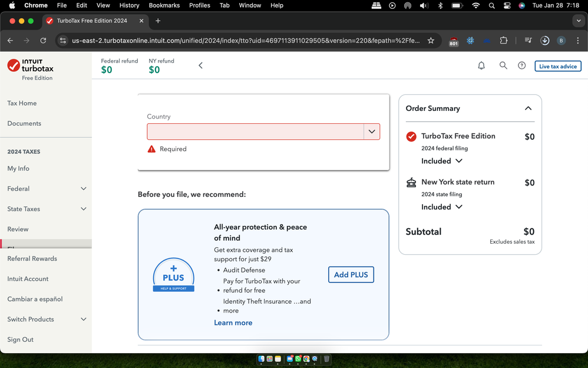Bookmark this page with the star icon

(431, 41)
